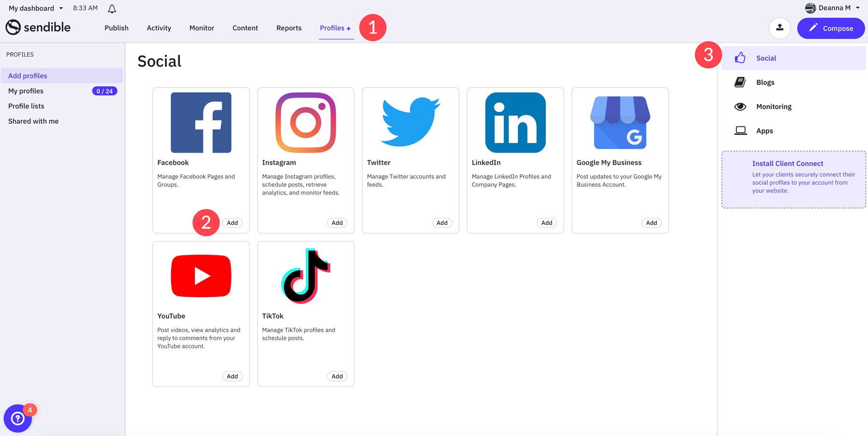Viewport: 868px width, 436px height.
Task: Open the My dashboard dropdown
Action: (35, 8)
